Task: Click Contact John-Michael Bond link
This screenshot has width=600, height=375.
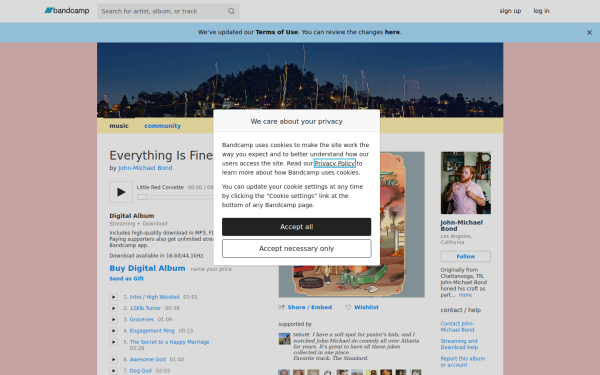Action: click(457, 327)
